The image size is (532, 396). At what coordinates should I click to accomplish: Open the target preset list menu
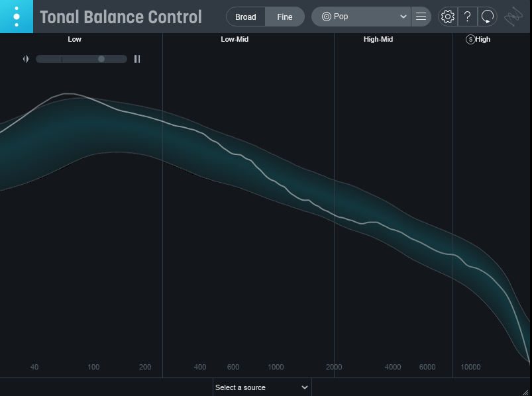[421, 17]
